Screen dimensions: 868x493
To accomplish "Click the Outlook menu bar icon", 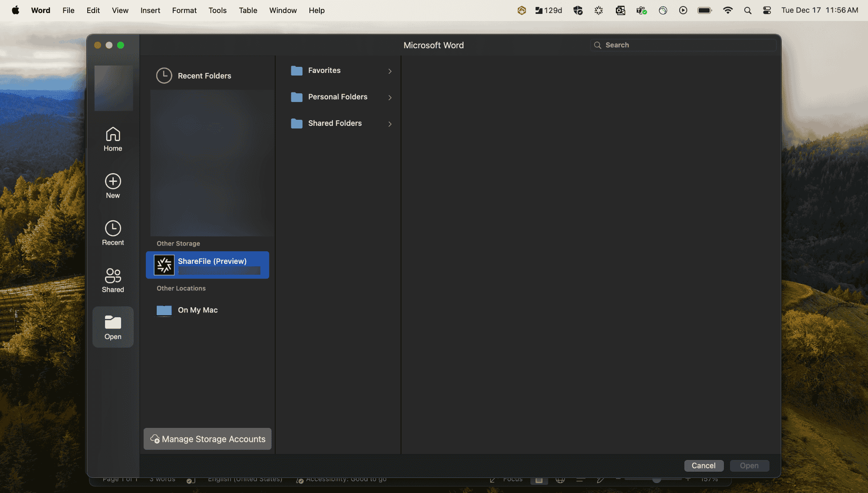I will (621, 10).
